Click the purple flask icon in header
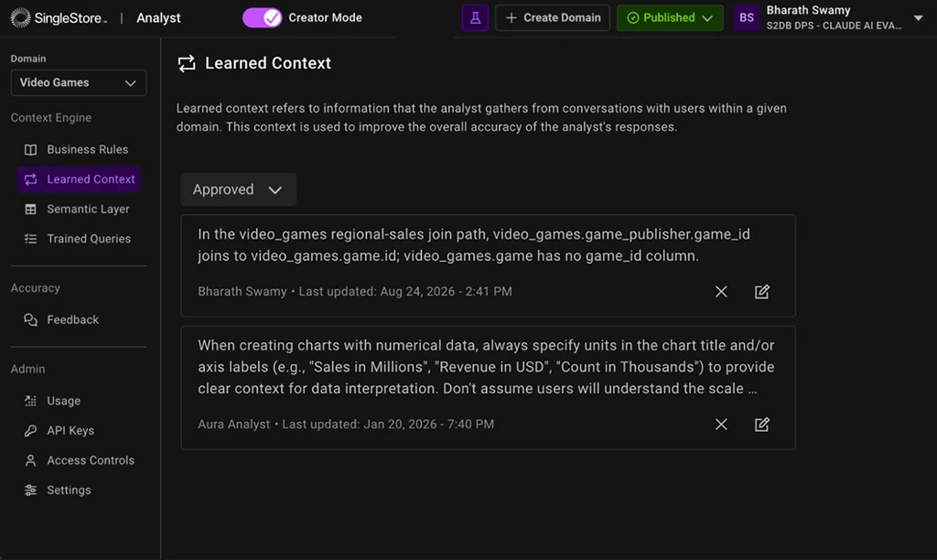Viewport: 937px width, 560px height. 475,18
